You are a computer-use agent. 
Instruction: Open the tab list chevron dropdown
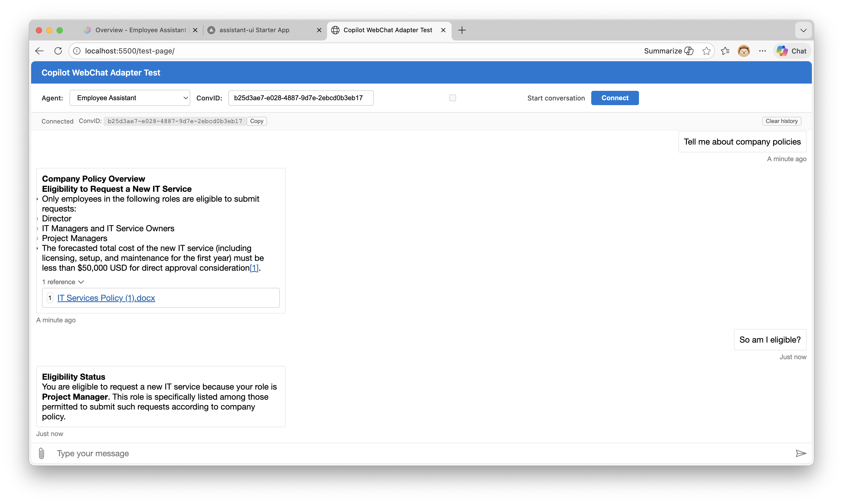click(x=803, y=30)
